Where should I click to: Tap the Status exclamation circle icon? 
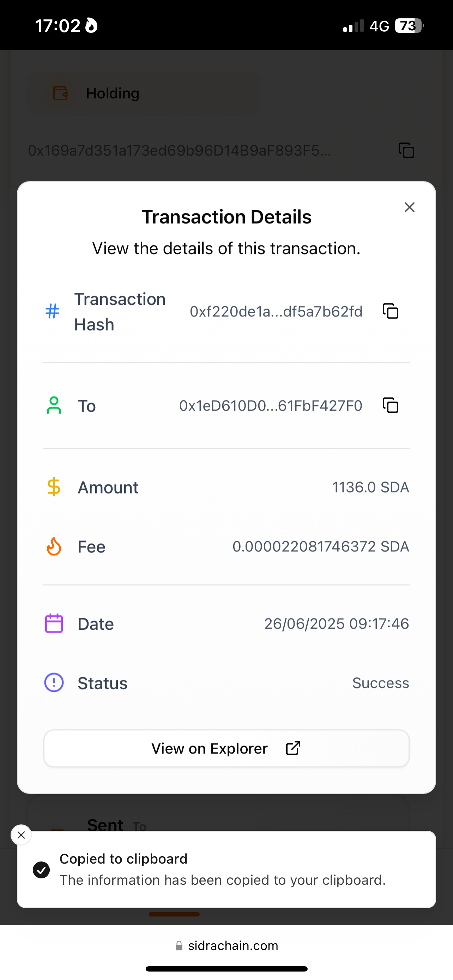[x=54, y=683]
